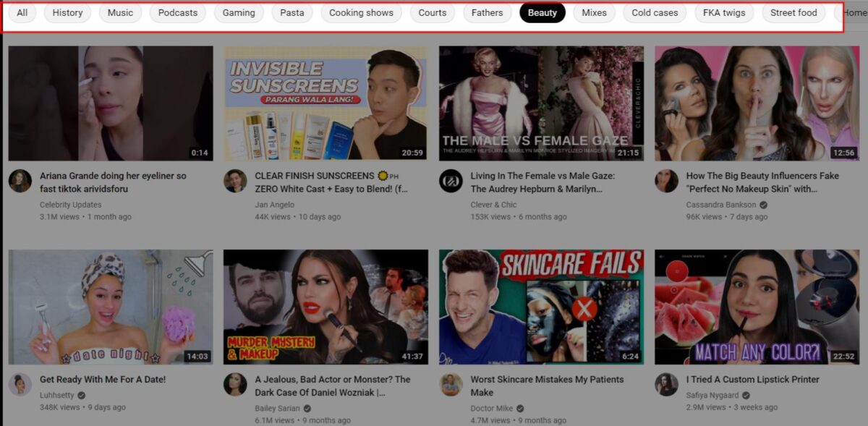Switch to the Music filter tab
Image resolution: width=868 pixels, height=426 pixels.
click(x=120, y=12)
